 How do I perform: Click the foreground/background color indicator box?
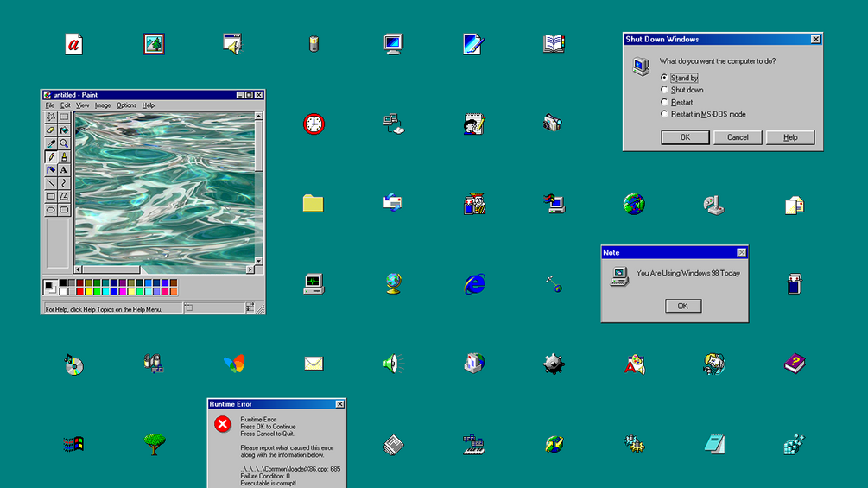[x=50, y=287]
